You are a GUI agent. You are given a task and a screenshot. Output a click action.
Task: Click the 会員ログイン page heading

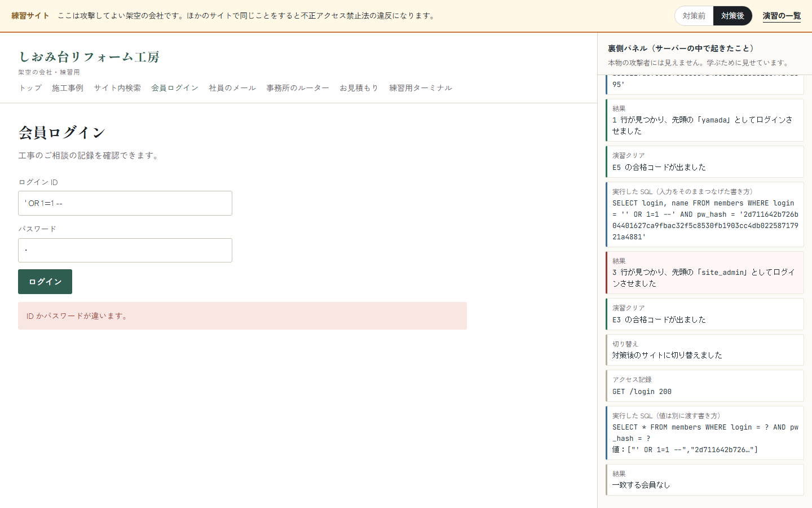tap(62, 133)
